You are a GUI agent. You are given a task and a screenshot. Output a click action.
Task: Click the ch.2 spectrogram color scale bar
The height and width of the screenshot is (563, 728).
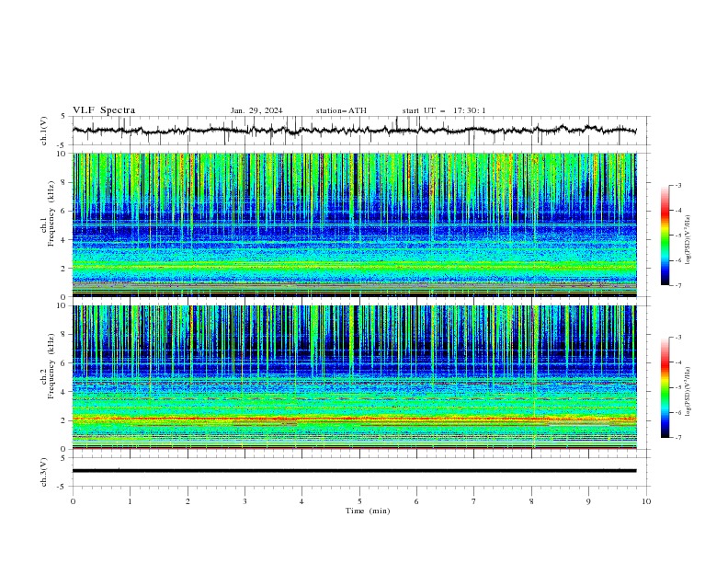tap(665, 387)
